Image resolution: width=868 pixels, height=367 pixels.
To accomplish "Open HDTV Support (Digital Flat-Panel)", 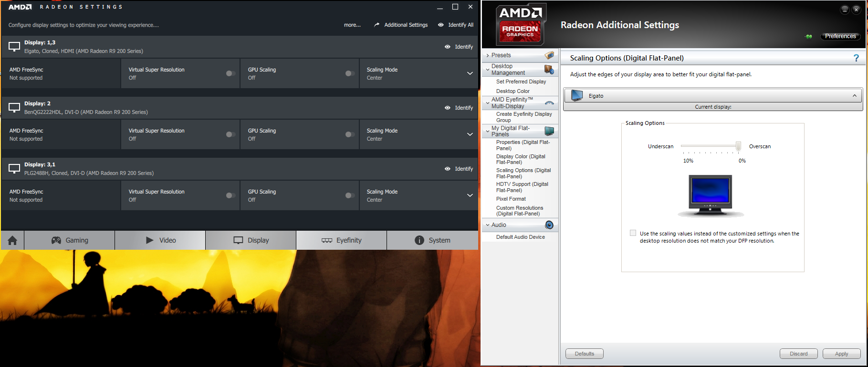I will [x=522, y=187].
